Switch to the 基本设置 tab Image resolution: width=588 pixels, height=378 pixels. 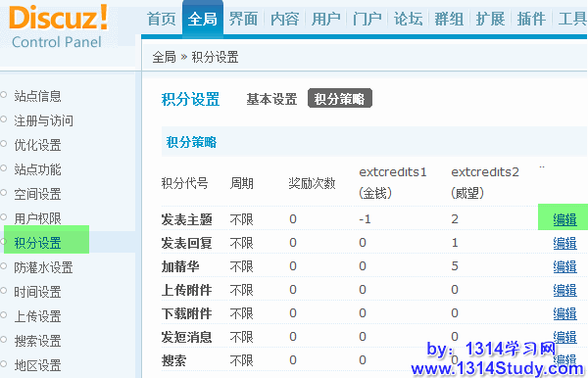271,99
